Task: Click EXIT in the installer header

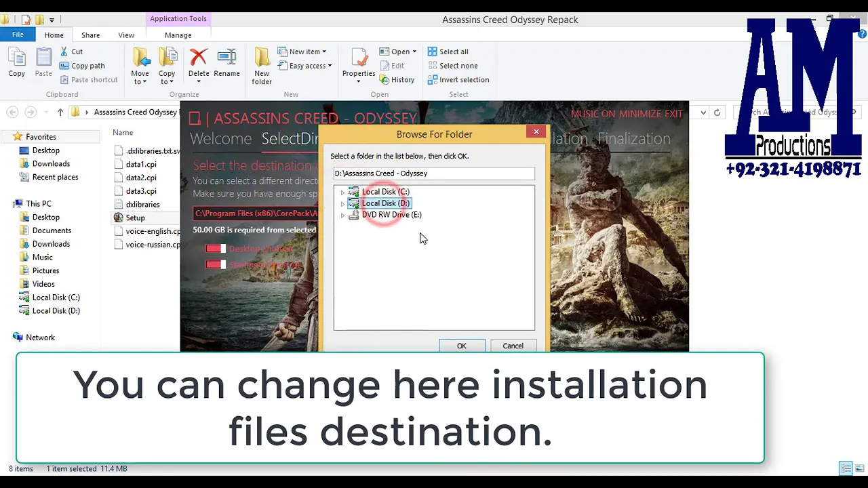Action: click(x=674, y=114)
